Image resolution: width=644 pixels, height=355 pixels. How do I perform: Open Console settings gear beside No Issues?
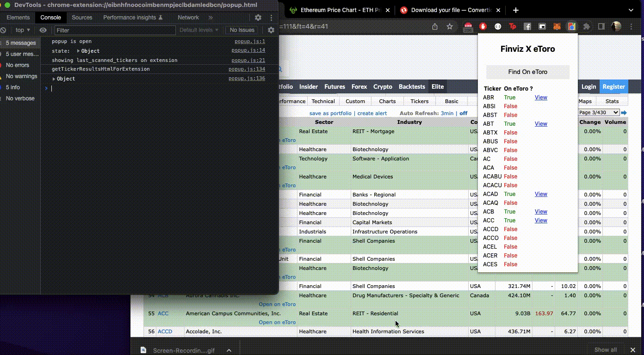coord(271,30)
